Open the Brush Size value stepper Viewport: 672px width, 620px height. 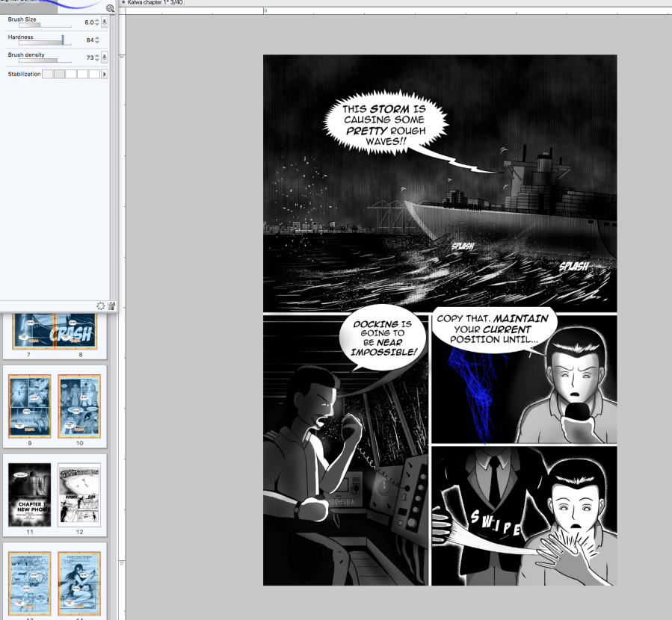click(97, 22)
